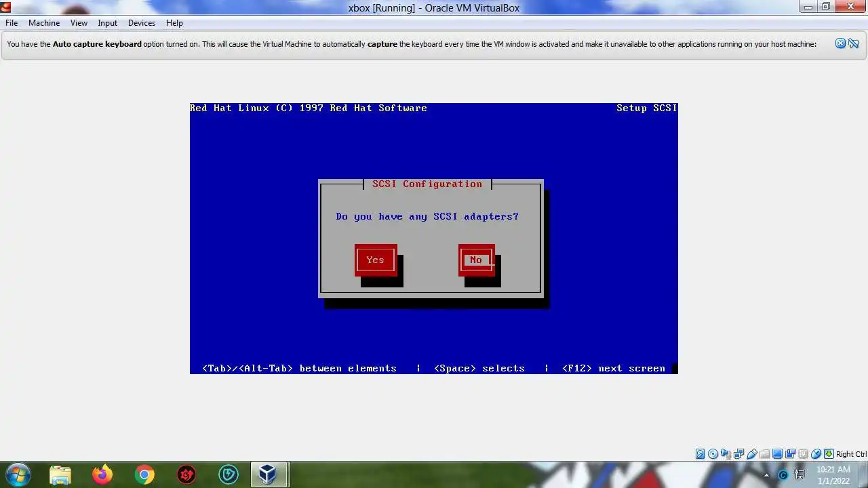The width and height of the screenshot is (868, 488).
Task: Choose Yes in SCSI Configuration dialog
Action: pyautogui.click(x=375, y=260)
